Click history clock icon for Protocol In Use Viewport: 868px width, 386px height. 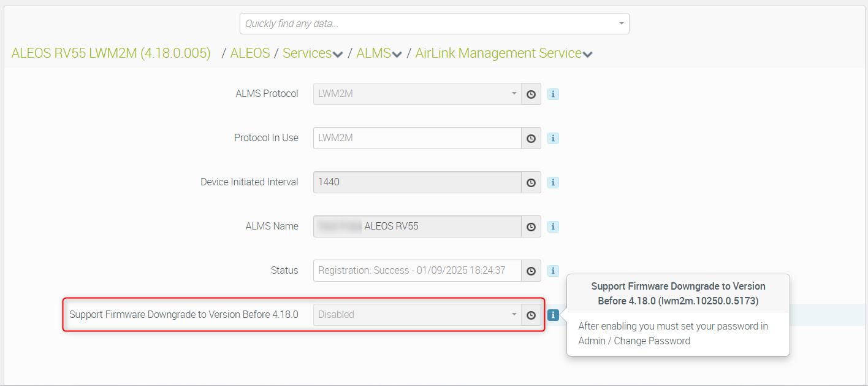531,138
